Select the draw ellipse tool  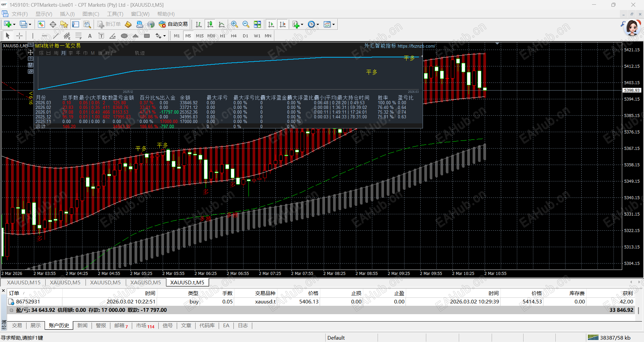[x=124, y=36]
